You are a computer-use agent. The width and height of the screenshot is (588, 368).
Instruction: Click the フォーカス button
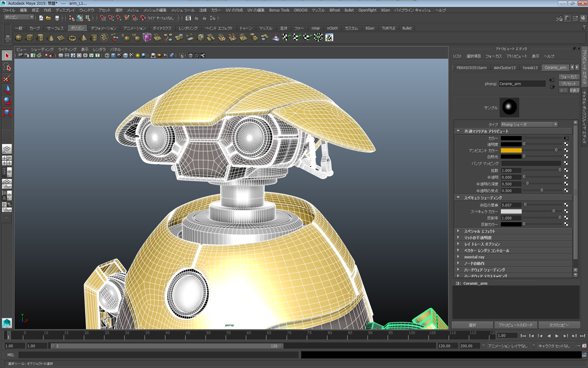(568, 77)
